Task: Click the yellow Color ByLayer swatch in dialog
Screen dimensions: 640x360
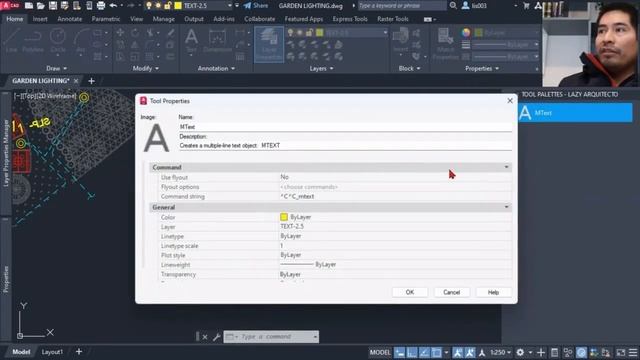Action: pyautogui.click(x=284, y=217)
